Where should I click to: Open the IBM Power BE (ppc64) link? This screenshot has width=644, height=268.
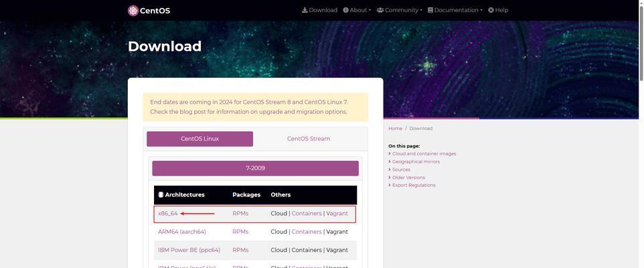point(189,250)
